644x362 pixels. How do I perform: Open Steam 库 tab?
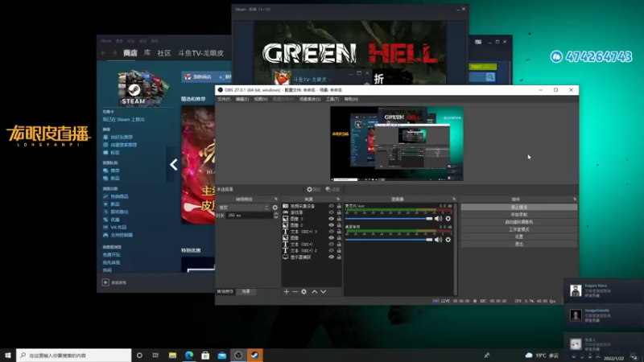[147, 53]
